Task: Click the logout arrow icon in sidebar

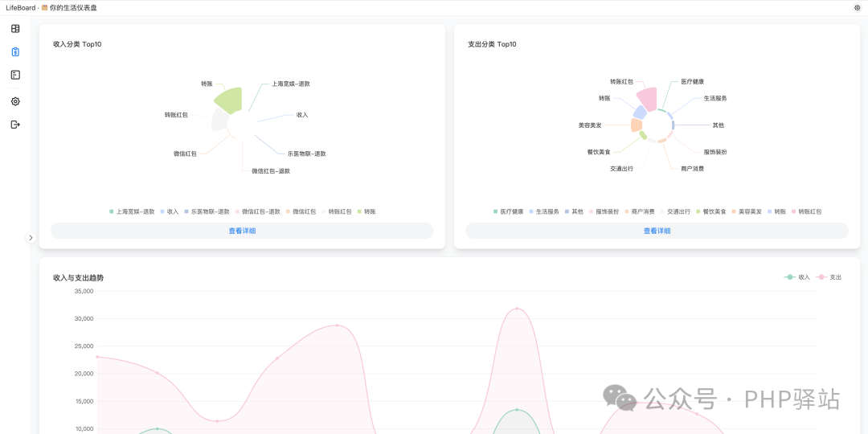Action: (x=15, y=125)
